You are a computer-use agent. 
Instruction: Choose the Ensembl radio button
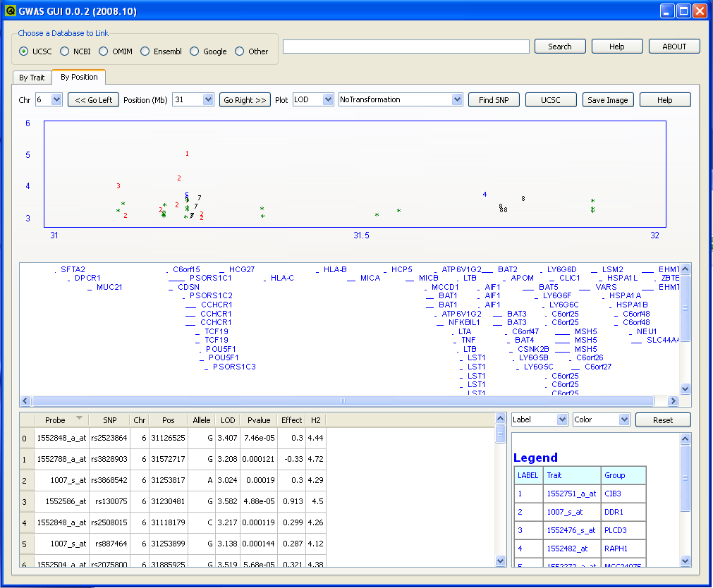145,51
